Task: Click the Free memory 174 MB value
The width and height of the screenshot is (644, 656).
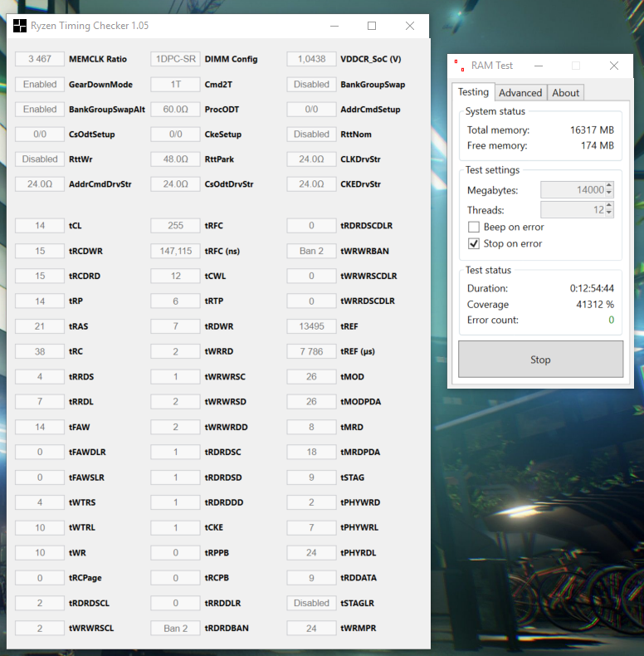Action: (598, 145)
